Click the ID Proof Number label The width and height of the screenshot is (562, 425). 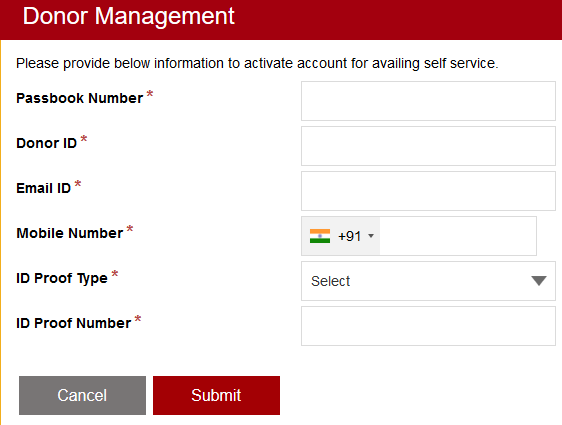coord(73,323)
